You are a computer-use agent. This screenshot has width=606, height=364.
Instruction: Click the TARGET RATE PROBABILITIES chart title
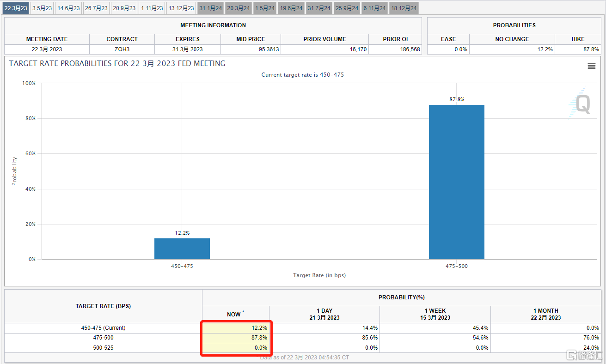point(117,64)
